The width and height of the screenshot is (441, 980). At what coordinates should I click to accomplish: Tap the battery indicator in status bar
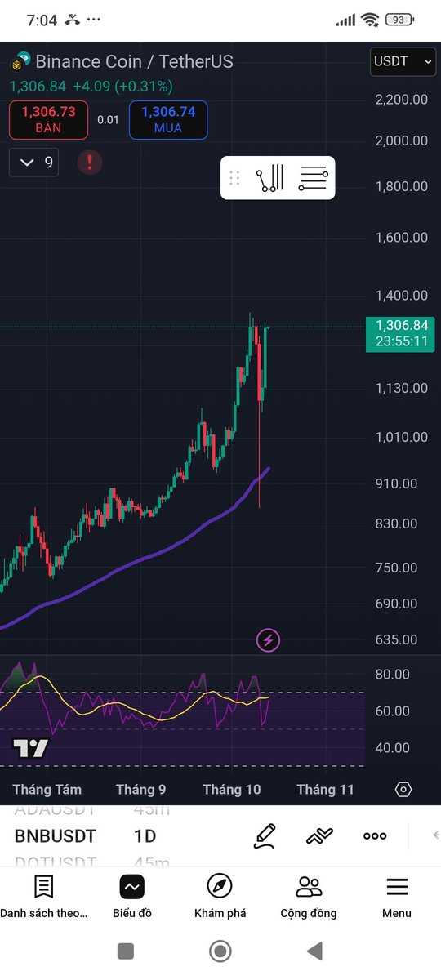(399, 20)
